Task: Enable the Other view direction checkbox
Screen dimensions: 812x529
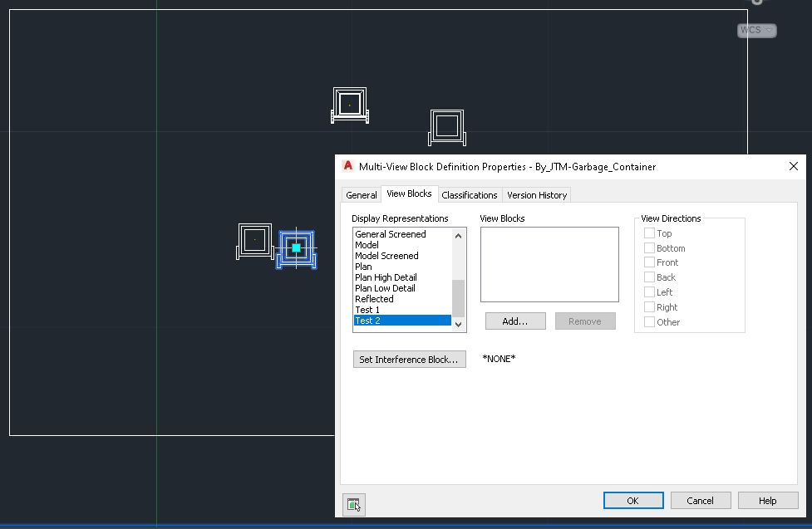Action: coord(648,321)
